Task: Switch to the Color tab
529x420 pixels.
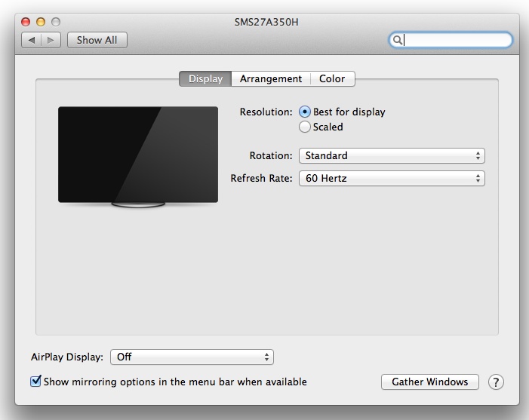Action: point(331,79)
